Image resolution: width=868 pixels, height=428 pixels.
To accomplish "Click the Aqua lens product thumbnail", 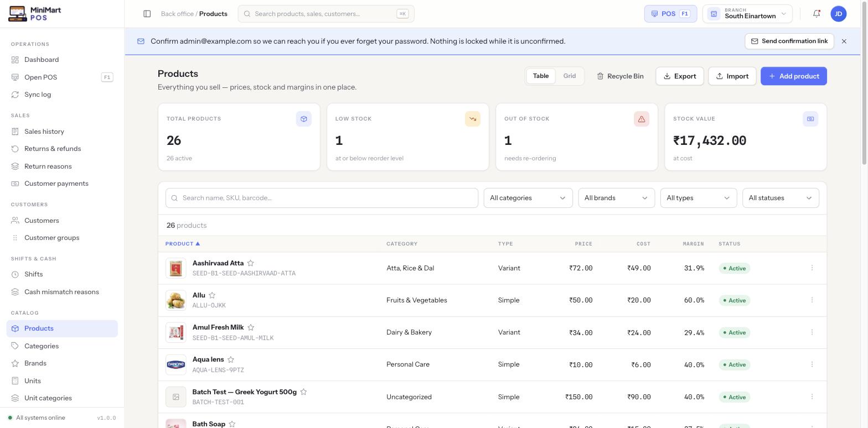I will click(x=176, y=364).
